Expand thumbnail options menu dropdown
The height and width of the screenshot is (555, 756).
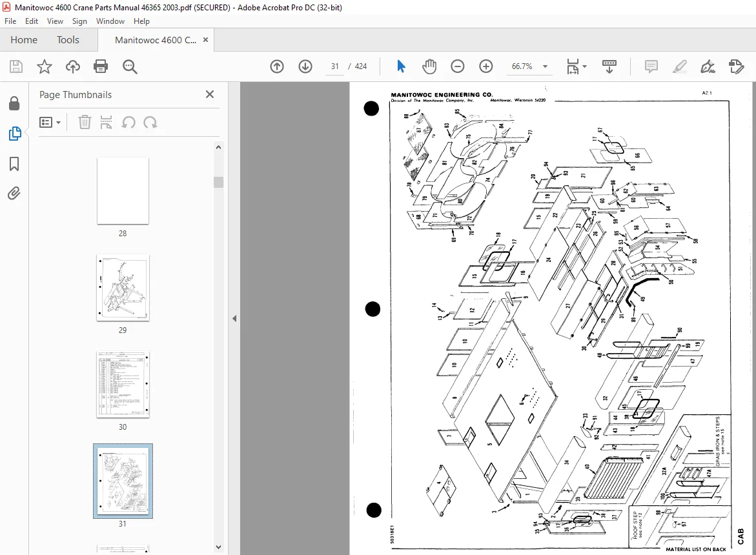(50, 123)
